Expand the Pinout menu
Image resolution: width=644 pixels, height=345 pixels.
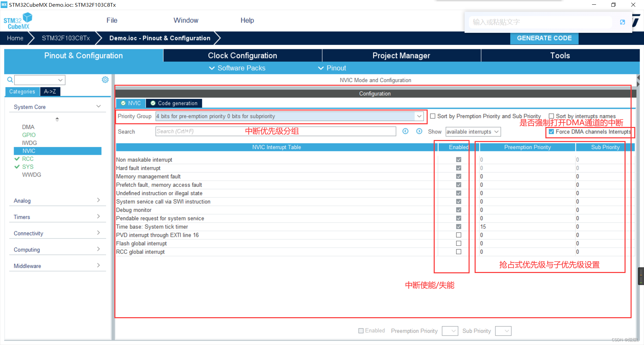click(332, 68)
